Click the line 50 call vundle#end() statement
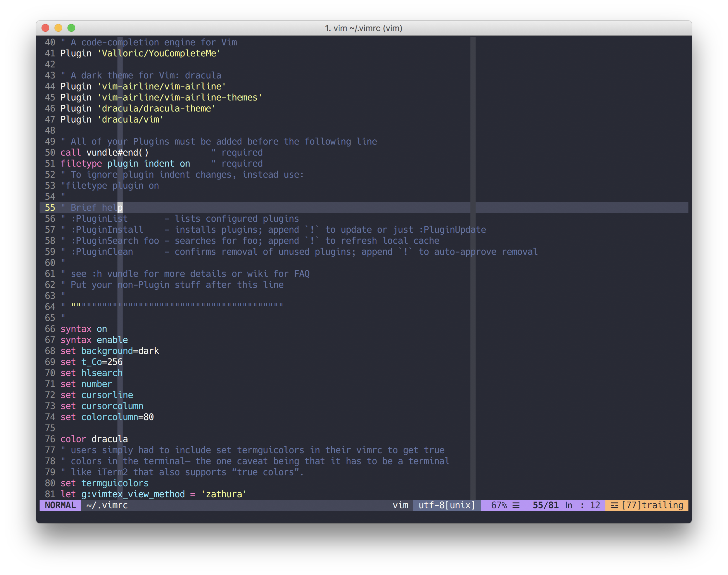The image size is (728, 575). pos(104,152)
